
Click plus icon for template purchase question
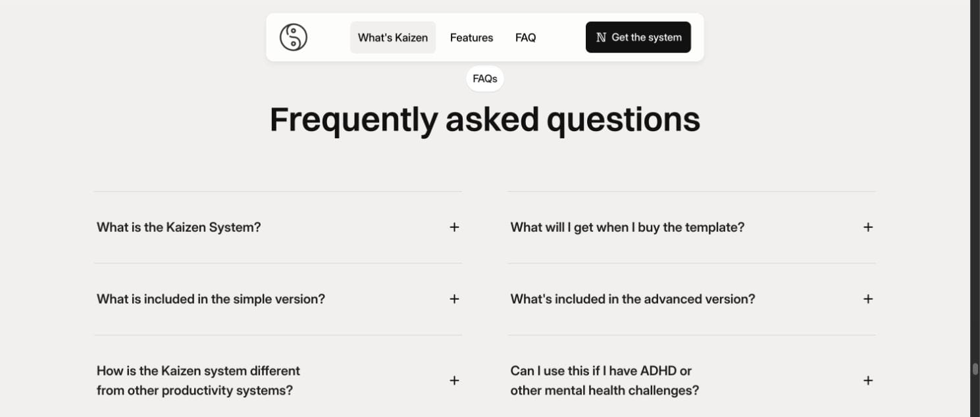pos(868,227)
